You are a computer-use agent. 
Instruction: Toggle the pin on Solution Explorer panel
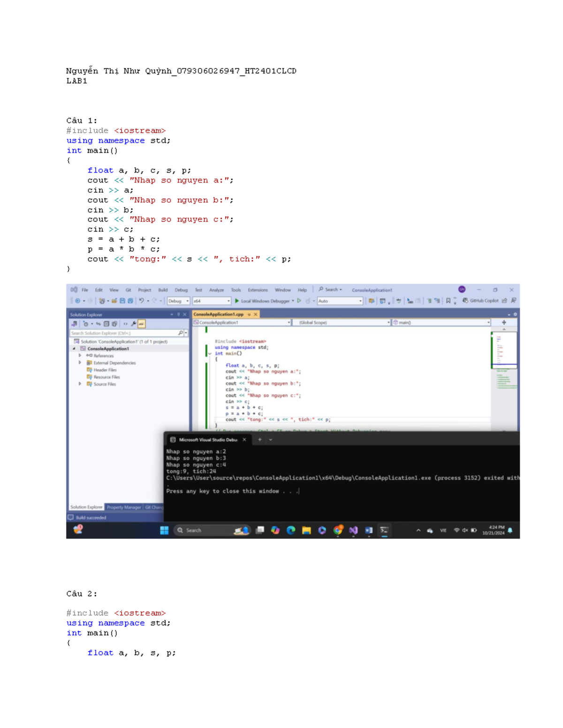178,315
